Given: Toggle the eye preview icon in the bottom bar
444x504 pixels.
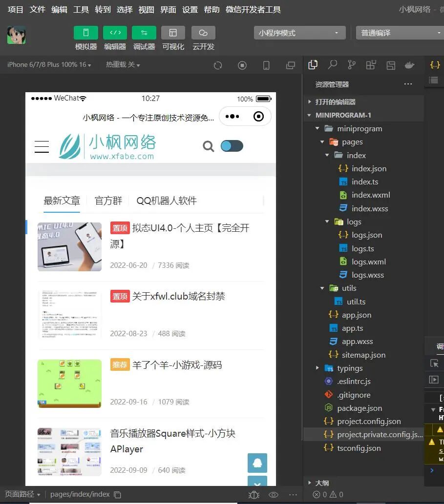Looking at the screenshot, I should coord(274,495).
